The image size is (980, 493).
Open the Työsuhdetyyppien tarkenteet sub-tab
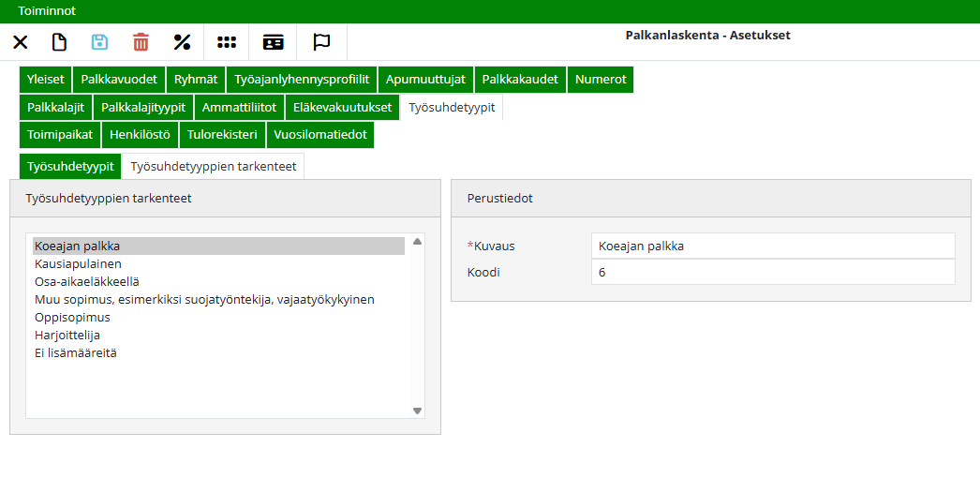click(x=214, y=167)
